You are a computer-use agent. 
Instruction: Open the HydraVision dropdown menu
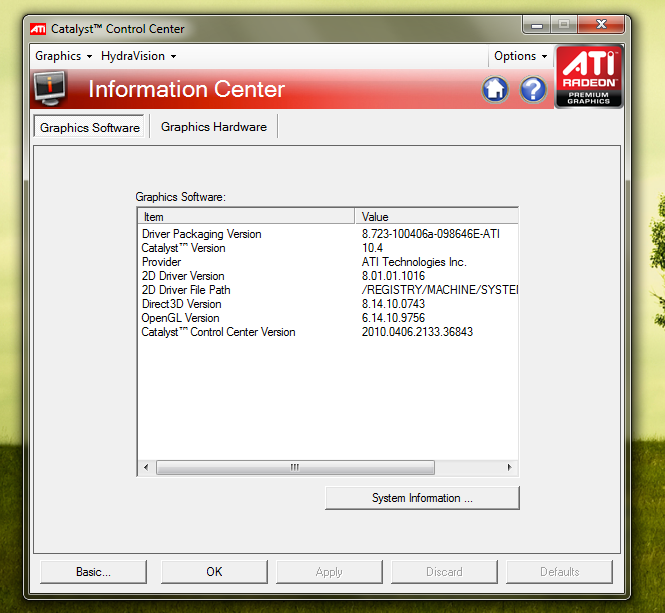pos(138,56)
